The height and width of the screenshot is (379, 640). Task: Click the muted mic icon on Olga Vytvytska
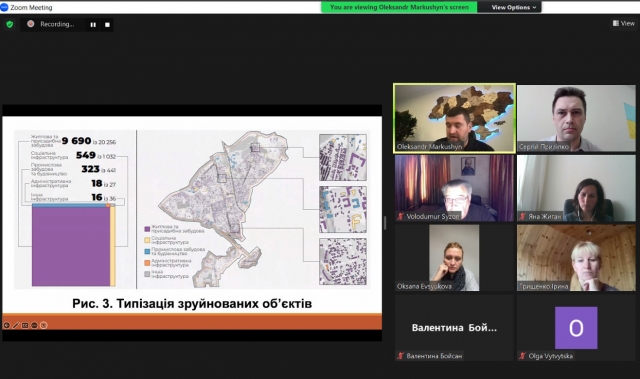522,356
